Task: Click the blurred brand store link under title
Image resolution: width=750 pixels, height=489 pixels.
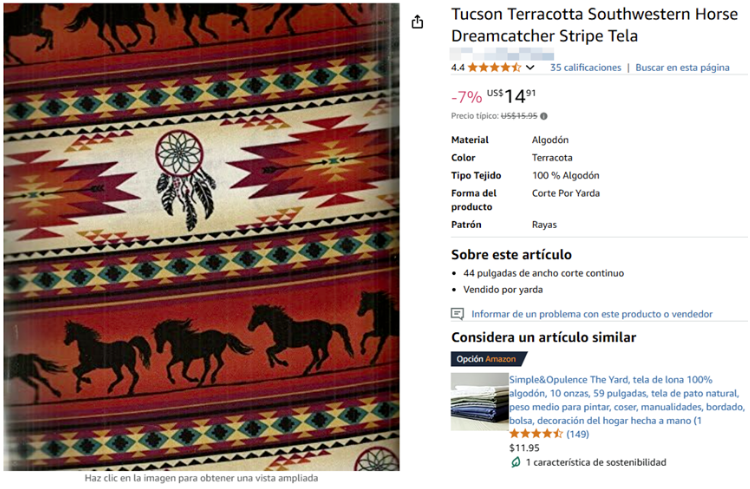Action: click(502, 53)
